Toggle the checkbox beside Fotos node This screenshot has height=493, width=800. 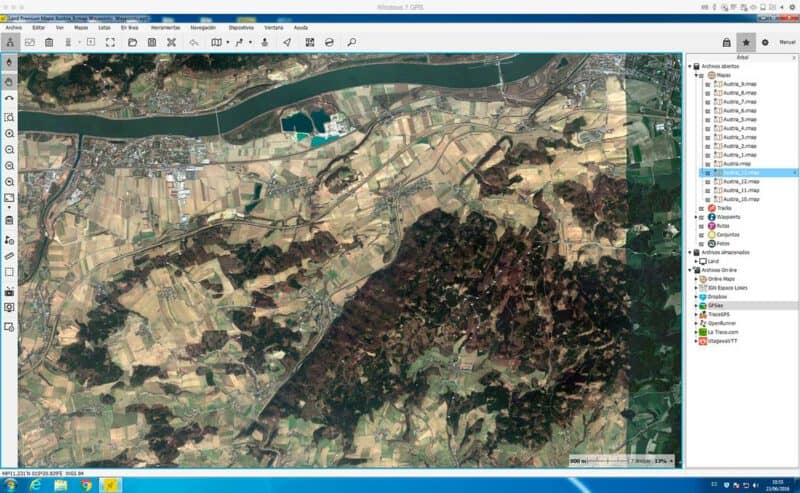(702, 244)
